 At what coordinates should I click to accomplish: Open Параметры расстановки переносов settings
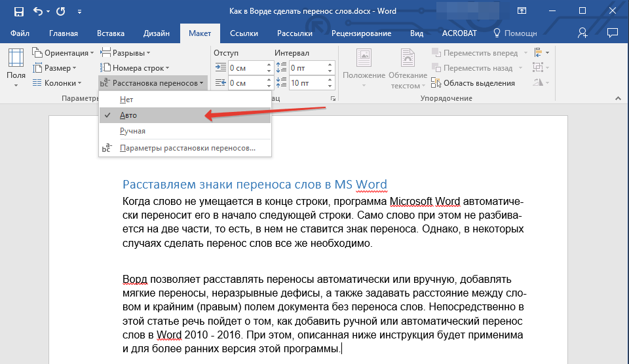click(187, 149)
